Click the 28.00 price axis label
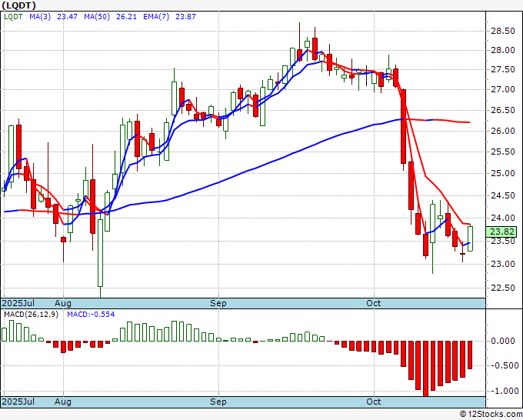This screenshot has width=523, height=420. tap(503, 50)
